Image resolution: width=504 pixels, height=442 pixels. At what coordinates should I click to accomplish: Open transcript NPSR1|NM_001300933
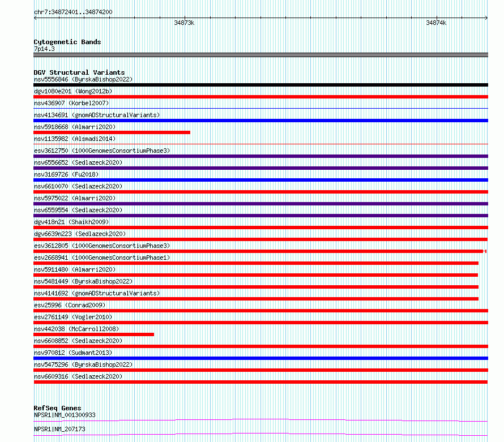(65, 415)
